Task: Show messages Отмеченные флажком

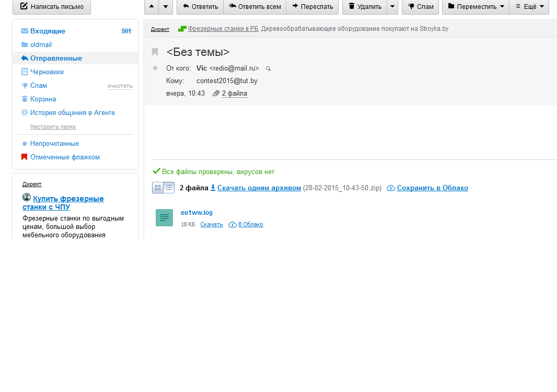Action: click(x=65, y=157)
